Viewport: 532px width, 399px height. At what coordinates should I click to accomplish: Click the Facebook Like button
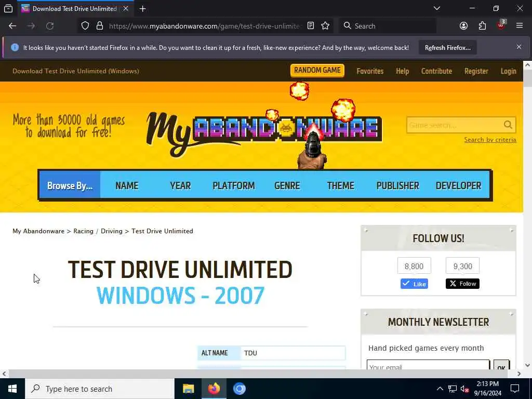coord(414,284)
